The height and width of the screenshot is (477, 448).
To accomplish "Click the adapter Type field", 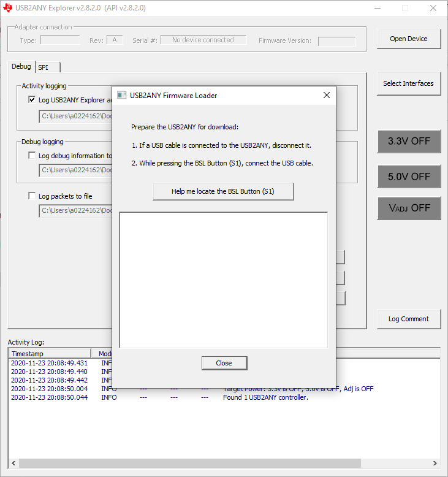I will point(60,40).
